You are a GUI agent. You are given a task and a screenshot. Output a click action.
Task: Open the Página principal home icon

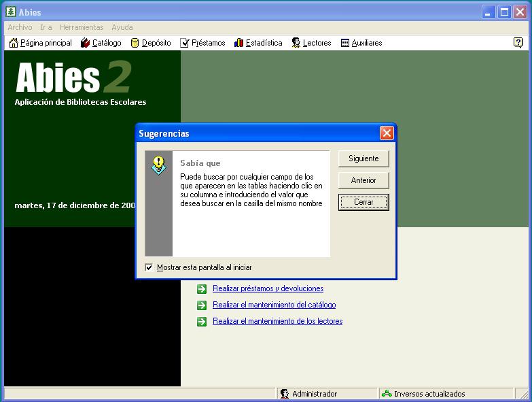pyautogui.click(x=14, y=43)
